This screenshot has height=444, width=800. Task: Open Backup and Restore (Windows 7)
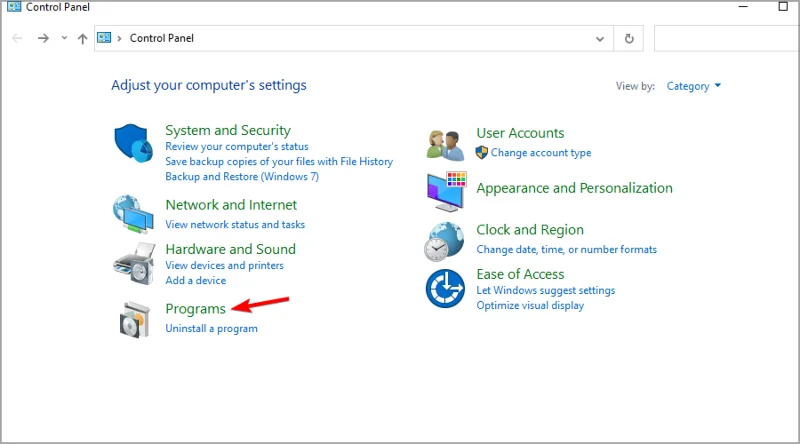pyautogui.click(x=242, y=177)
